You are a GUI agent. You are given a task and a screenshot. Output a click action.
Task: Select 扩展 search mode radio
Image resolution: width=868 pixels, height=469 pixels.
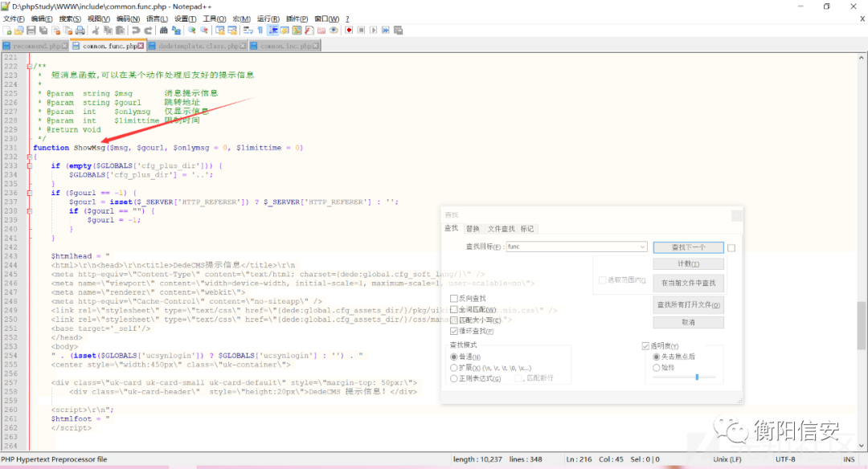click(x=454, y=368)
